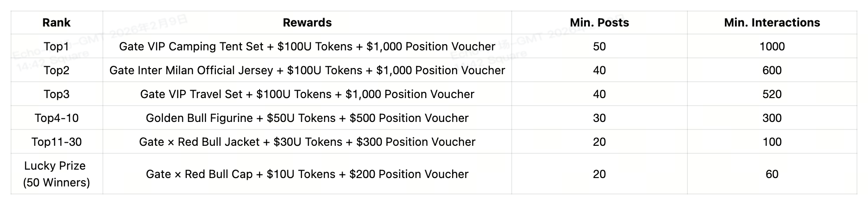Click the Min. Posts column header
Screen dimensions: 868x205
click(x=599, y=23)
